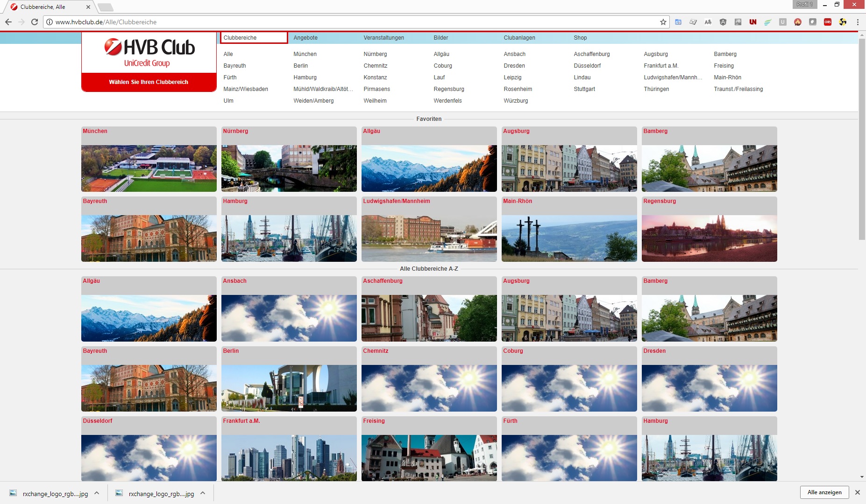Select the Clubbereiche menu item
Viewport: 866px width, 504px height.
click(x=254, y=38)
